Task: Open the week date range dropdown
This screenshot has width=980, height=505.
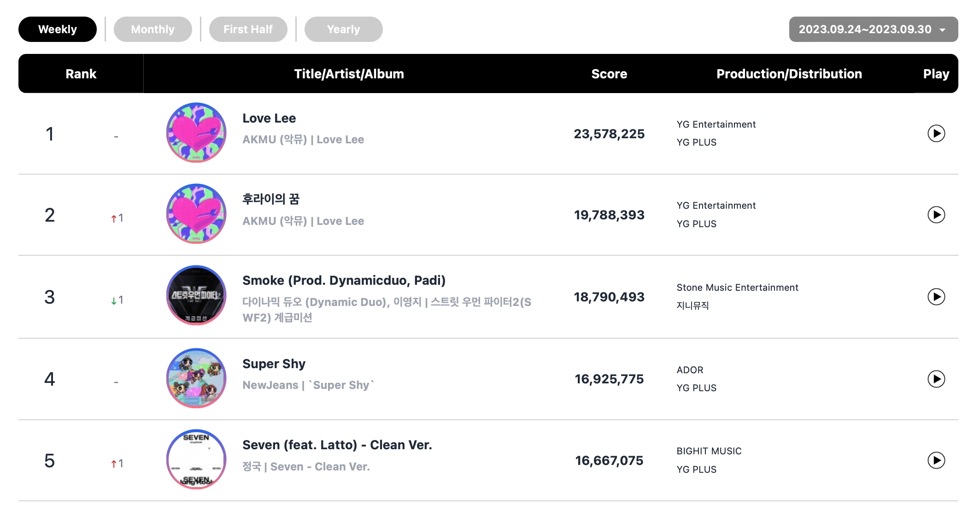Action: pyautogui.click(x=873, y=29)
